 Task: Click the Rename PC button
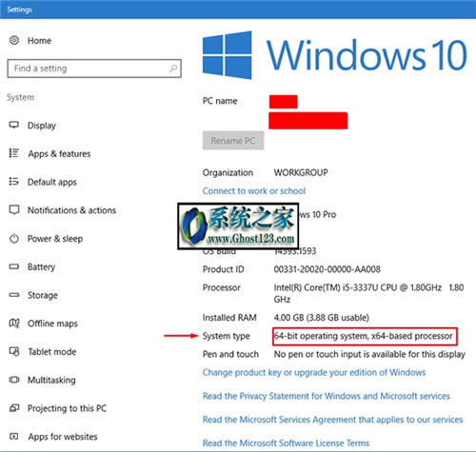(233, 140)
